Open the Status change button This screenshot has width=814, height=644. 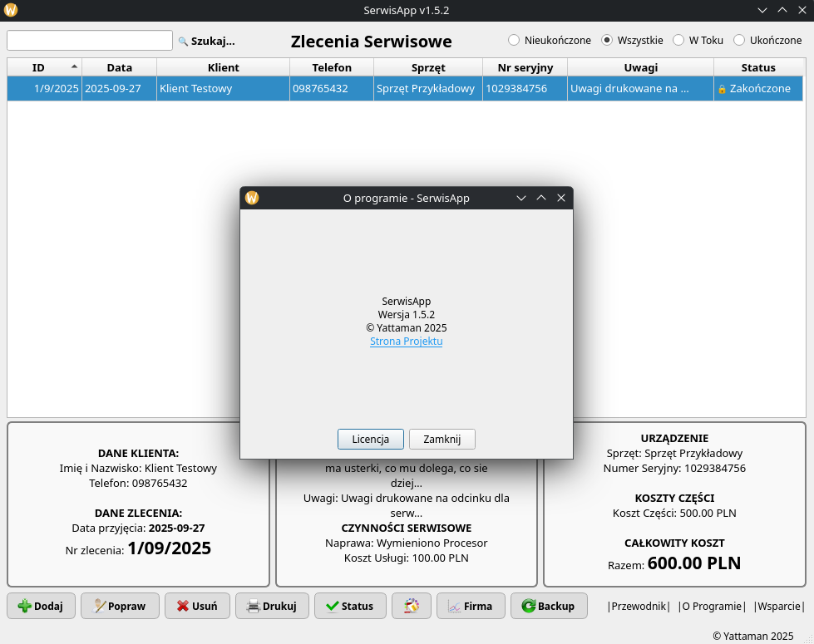coord(350,606)
